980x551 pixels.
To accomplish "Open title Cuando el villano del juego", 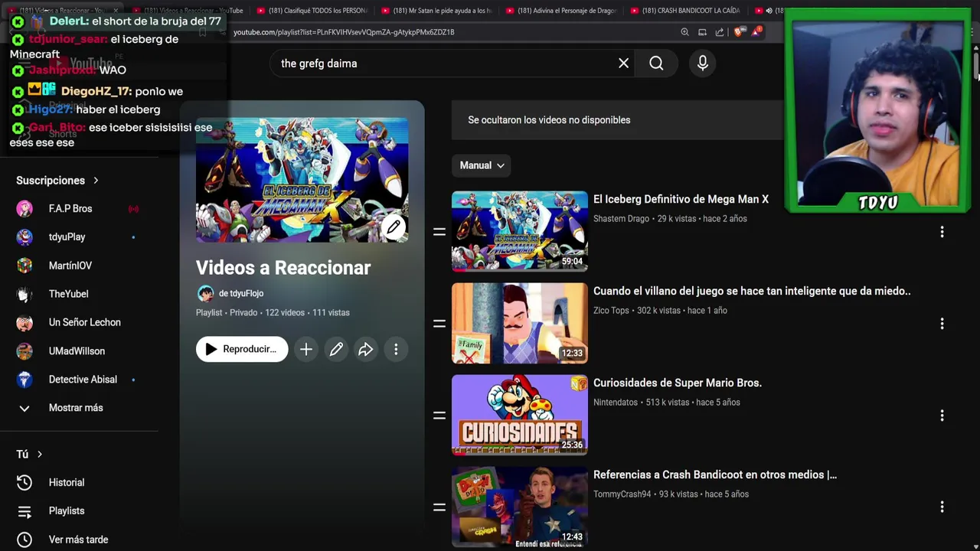I will [x=752, y=291].
